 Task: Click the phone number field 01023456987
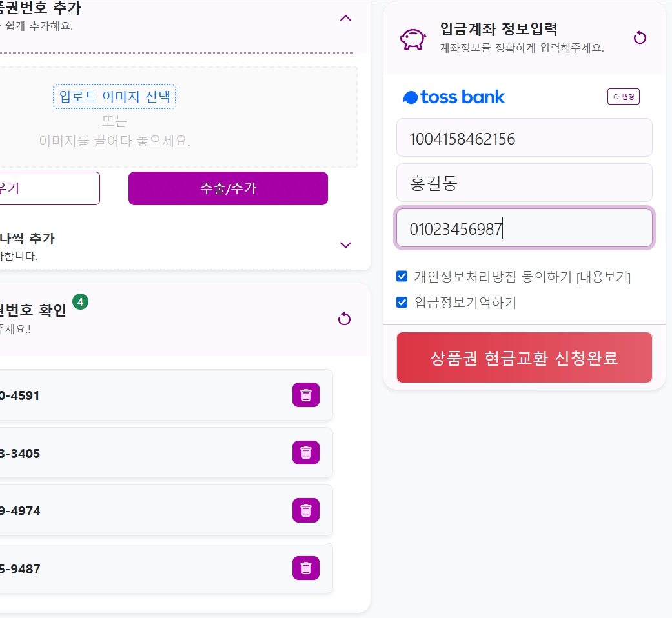pos(524,228)
